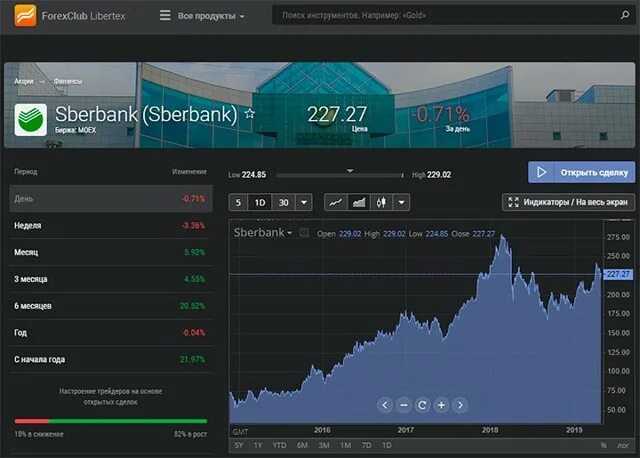
Task: Select the 3M chart range
Action: click(x=324, y=445)
